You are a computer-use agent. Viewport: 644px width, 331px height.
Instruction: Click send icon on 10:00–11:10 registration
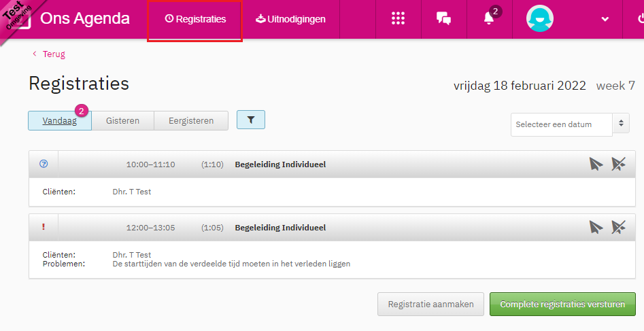[596, 164]
